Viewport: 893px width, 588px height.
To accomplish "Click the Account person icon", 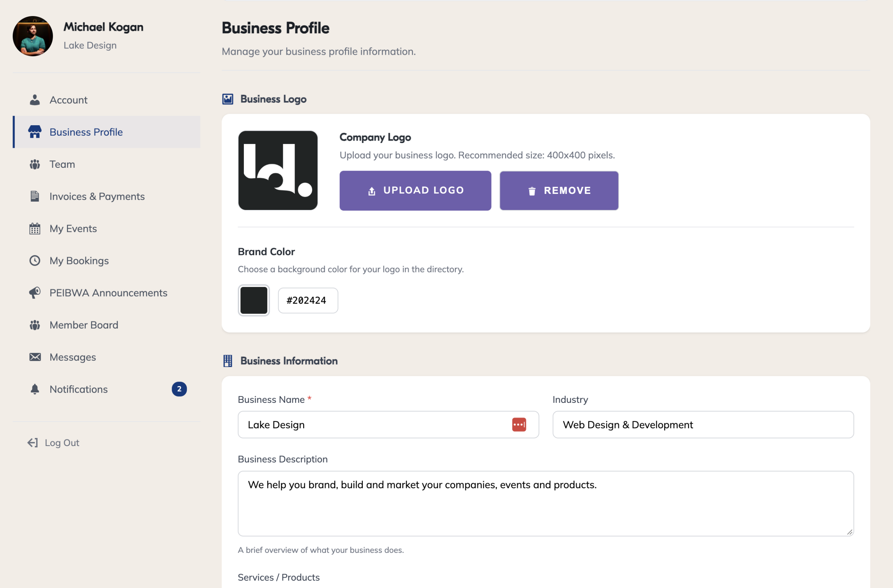I will 35,100.
